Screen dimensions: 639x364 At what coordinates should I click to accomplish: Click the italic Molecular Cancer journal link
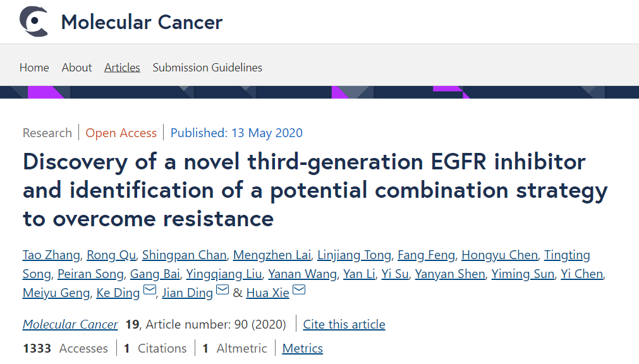click(x=70, y=324)
